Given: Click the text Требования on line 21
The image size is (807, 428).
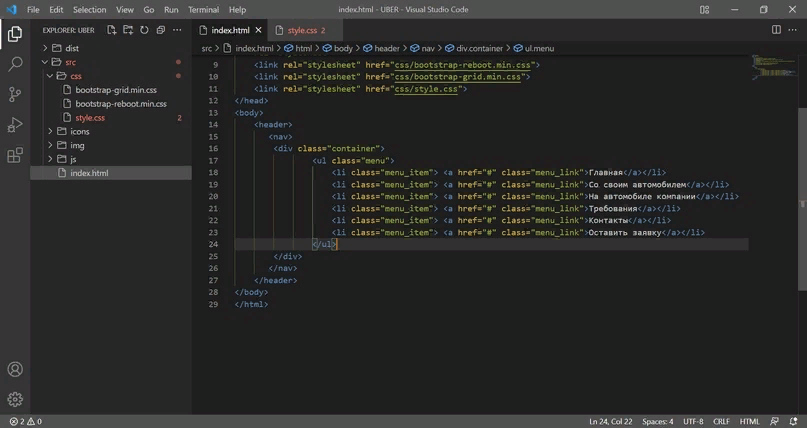Looking at the screenshot, I should click(613, 208).
